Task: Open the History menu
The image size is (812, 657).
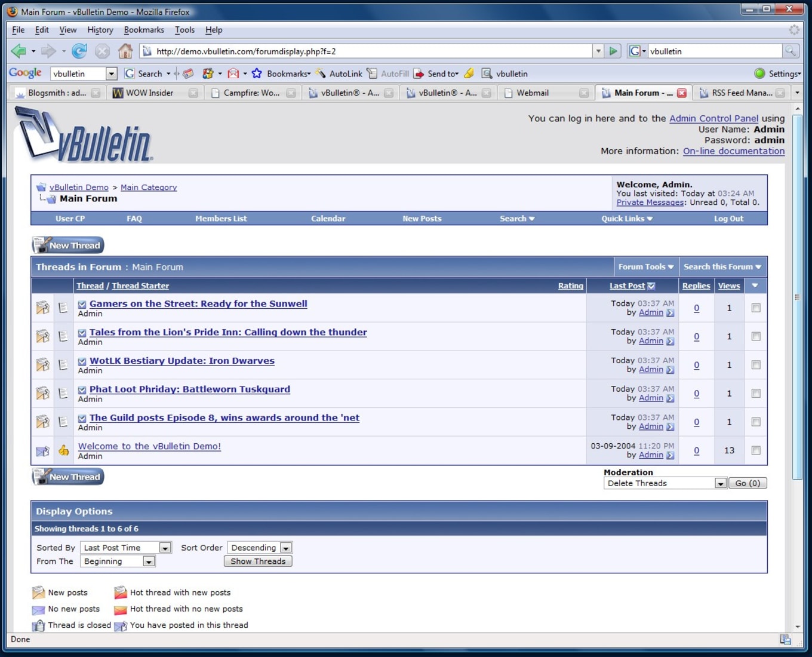Action: point(100,30)
